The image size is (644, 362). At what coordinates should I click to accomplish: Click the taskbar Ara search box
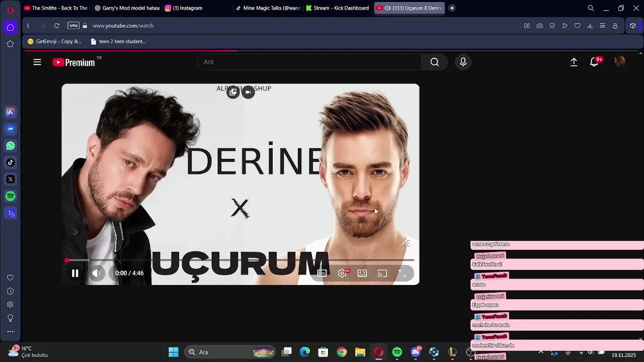tap(230, 352)
